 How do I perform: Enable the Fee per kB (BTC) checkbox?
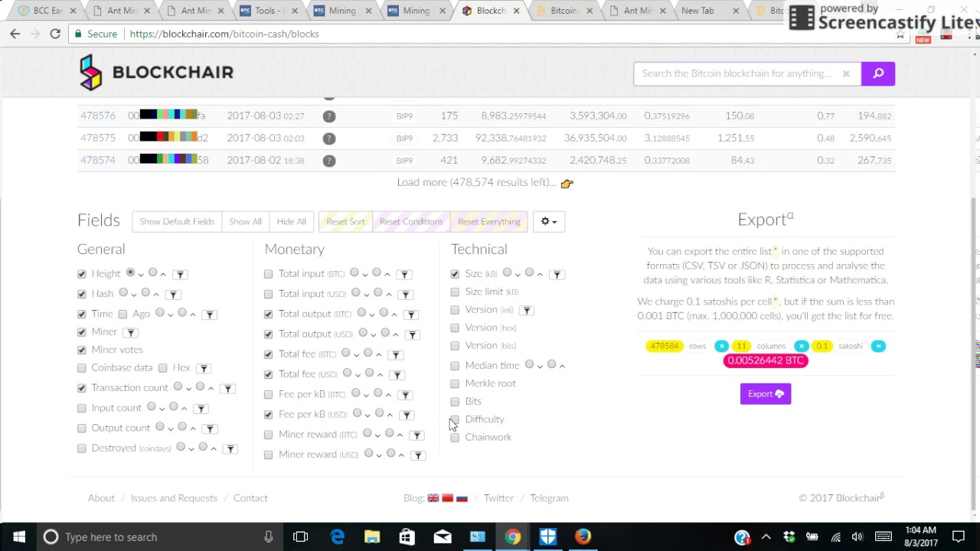(x=268, y=395)
